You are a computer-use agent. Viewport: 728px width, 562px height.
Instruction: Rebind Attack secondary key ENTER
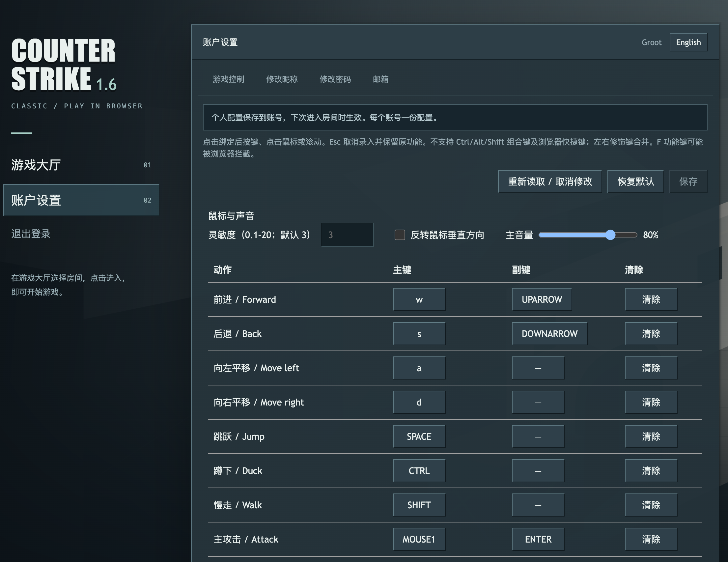coord(538,539)
